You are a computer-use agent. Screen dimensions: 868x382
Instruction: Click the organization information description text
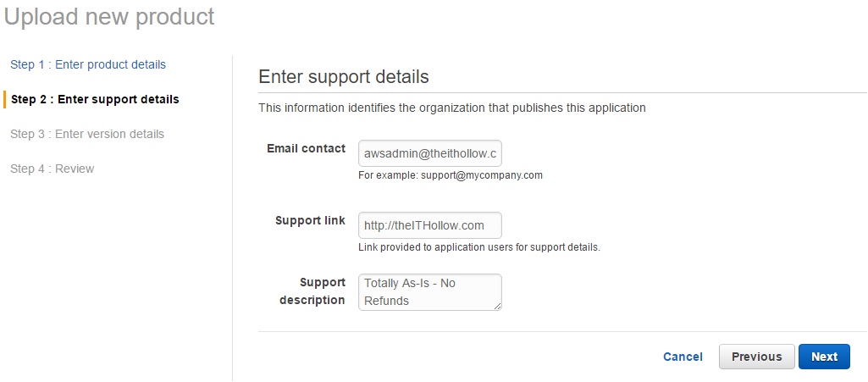(452, 108)
